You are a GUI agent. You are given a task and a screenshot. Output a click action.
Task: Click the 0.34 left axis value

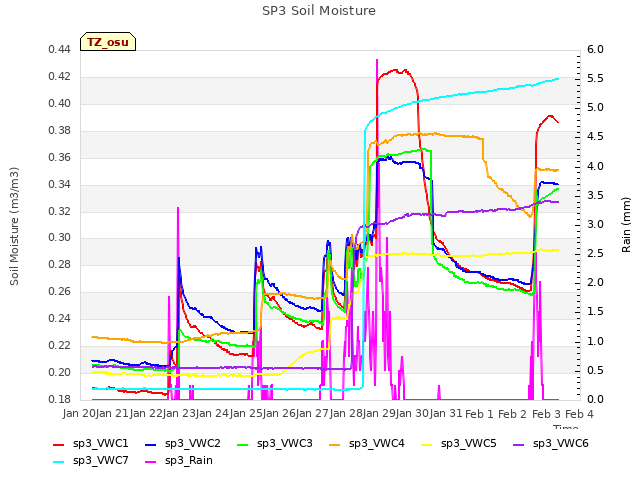(60, 184)
